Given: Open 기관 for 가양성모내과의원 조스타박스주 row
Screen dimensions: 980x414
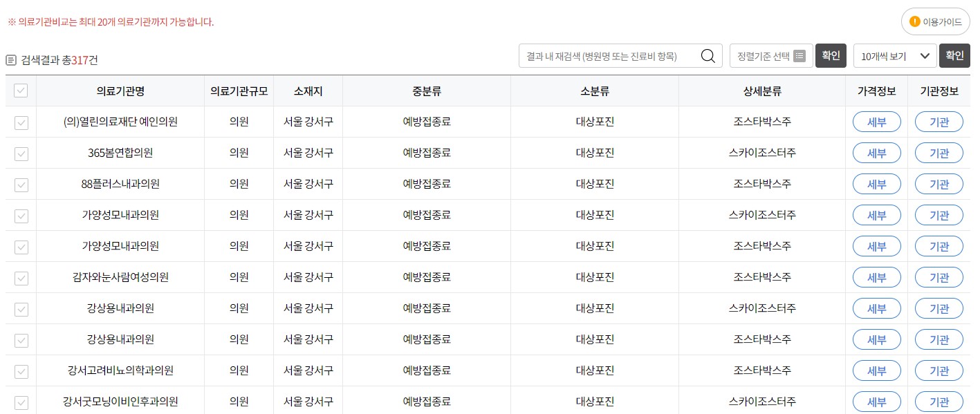Looking at the screenshot, I should point(939,247).
